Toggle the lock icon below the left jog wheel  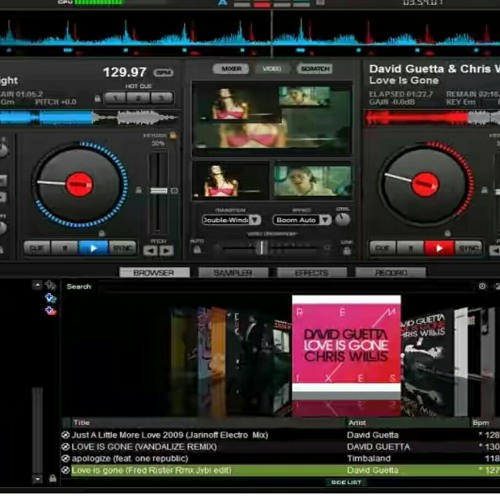tap(102, 233)
